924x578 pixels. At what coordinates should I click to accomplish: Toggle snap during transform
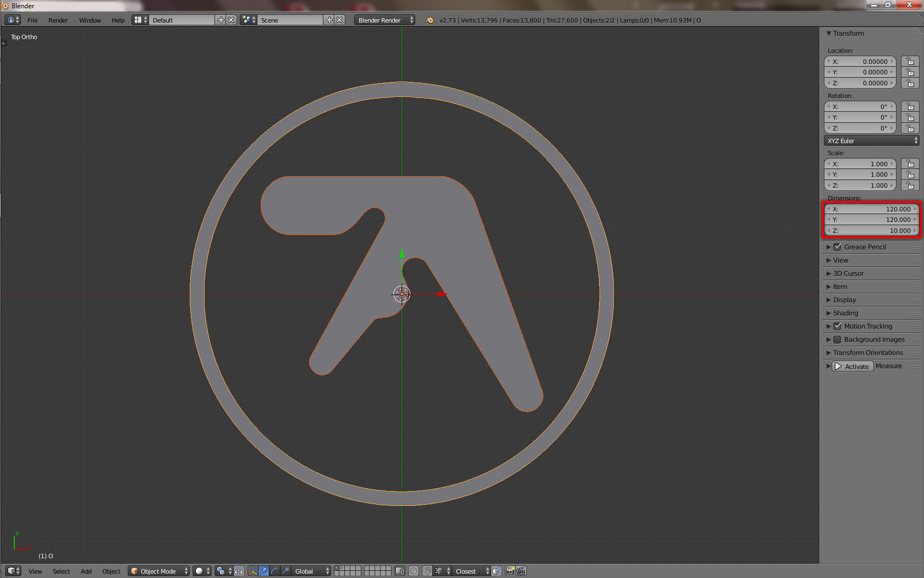click(427, 571)
